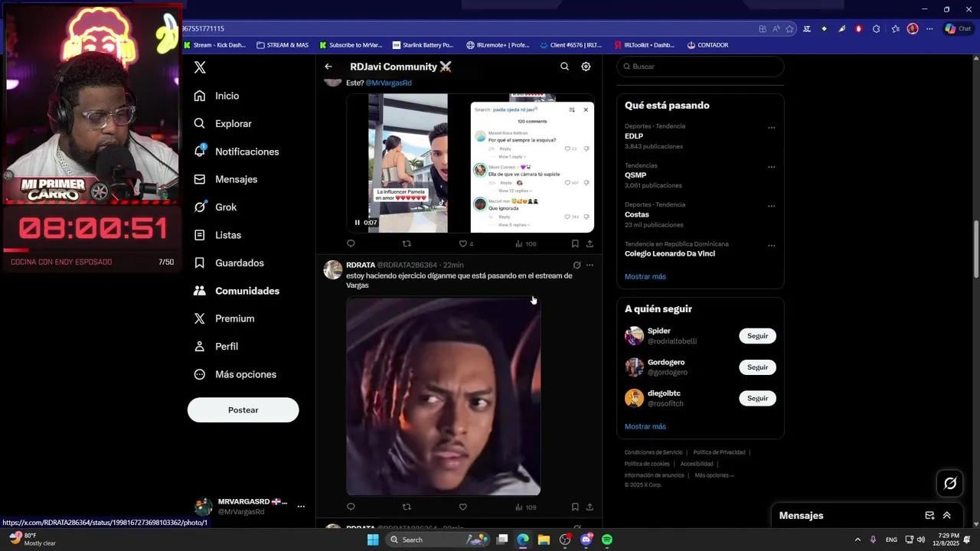Expand Más opciones in the sidebar

click(x=235, y=374)
